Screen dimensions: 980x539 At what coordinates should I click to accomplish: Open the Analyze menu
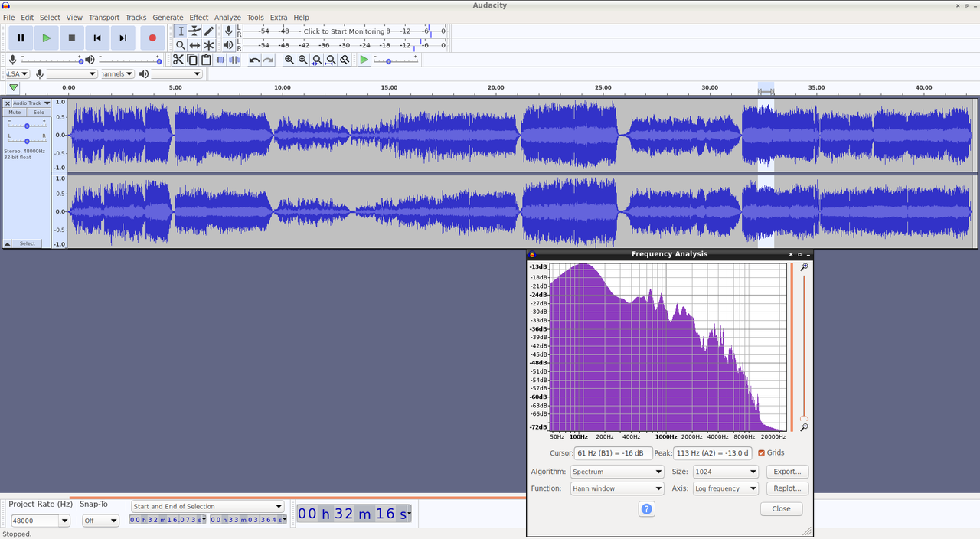coord(227,17)
